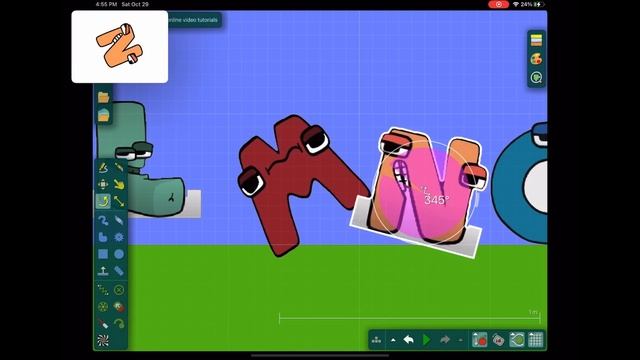Select the Sketch tool
Image resolution: width=640 pixels, height=360 pixels.
(103, 167)
